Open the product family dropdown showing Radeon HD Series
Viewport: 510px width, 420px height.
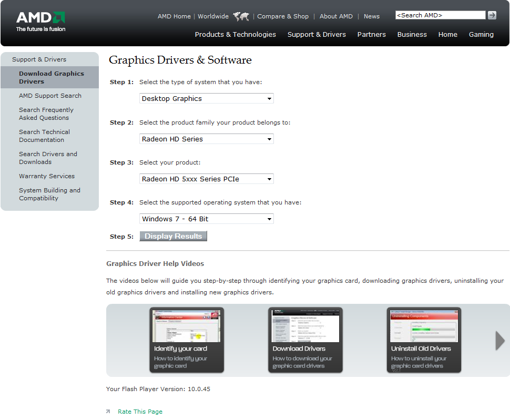tap(207, 139)
